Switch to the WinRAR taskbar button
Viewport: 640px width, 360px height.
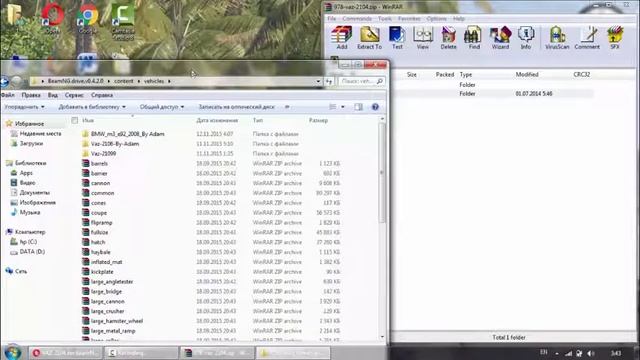coord(217,353)
